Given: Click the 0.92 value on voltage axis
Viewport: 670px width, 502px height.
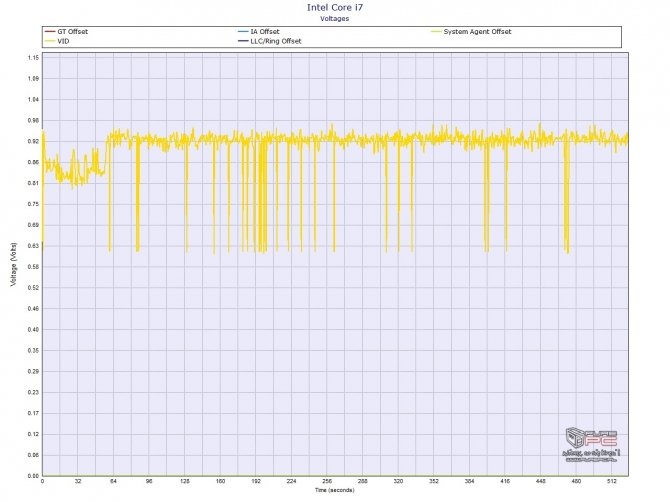Looking at the screenshot, I should 33,141.
